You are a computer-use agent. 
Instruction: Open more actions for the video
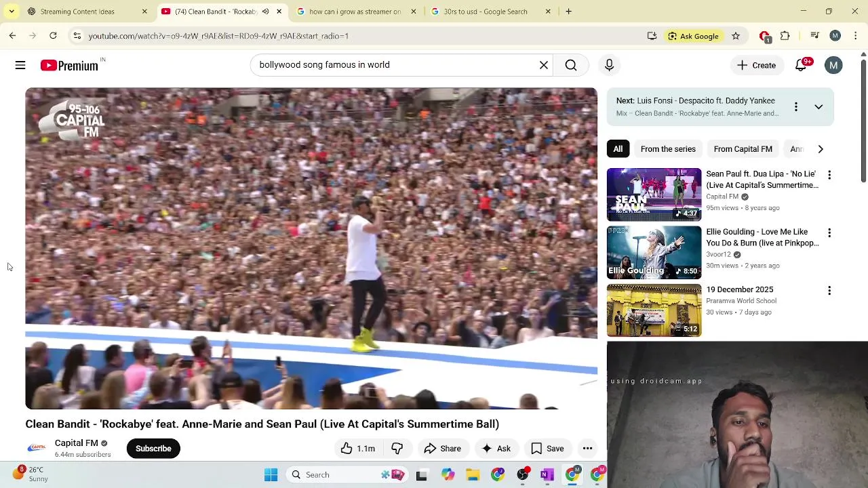(x=587, y=448)
